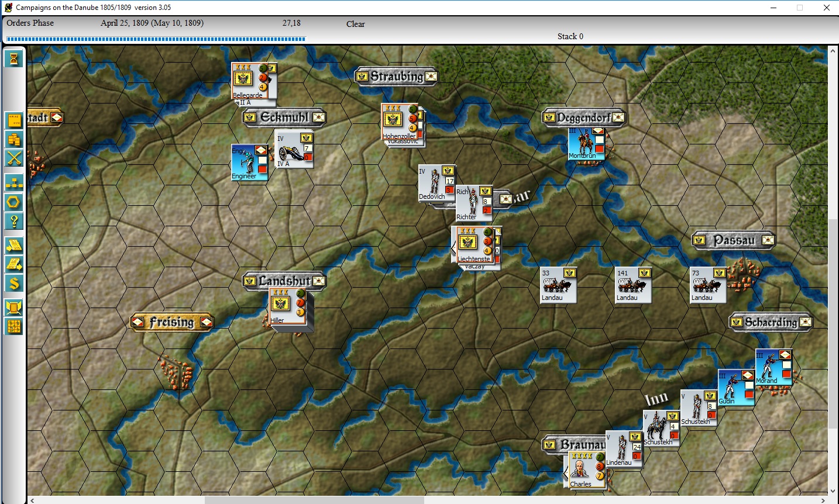Select the Landau wagon train numbered 141
The width and height of the screenshot is (839, 504).
pos(634,285)
